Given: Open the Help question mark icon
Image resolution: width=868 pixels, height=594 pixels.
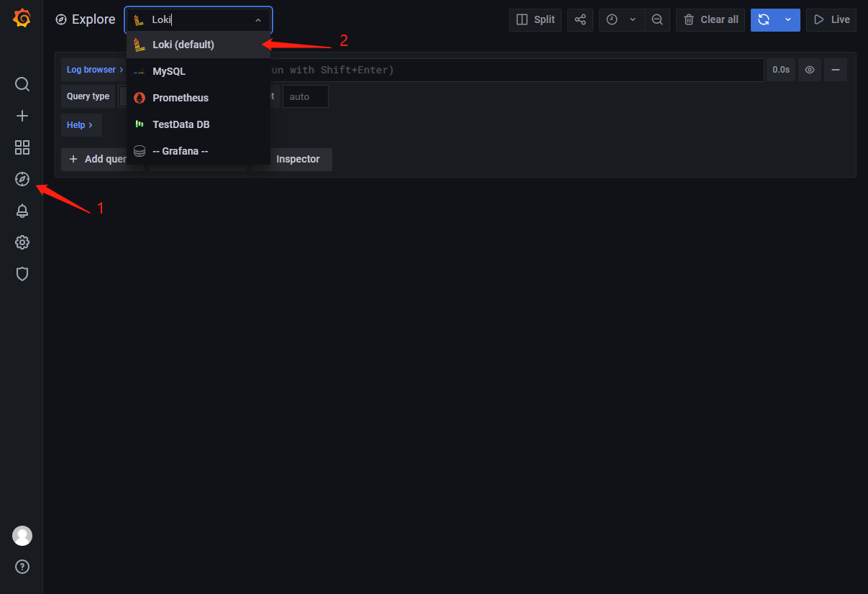Looking at the screenshot, I should (x=22, y=567).
